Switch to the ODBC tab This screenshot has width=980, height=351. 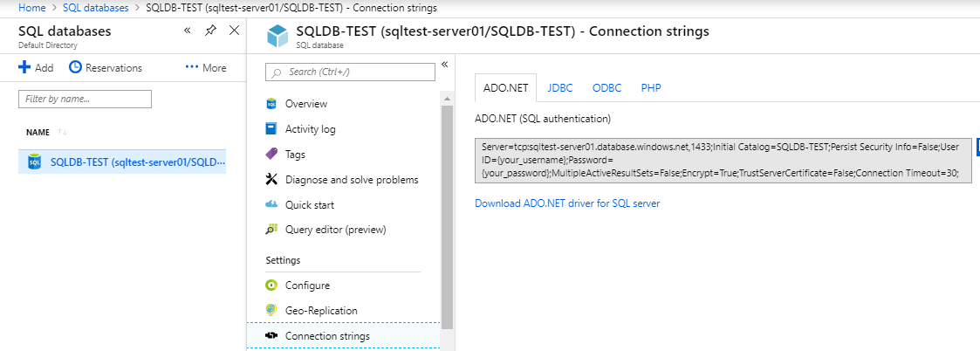[x=607, y=88]
